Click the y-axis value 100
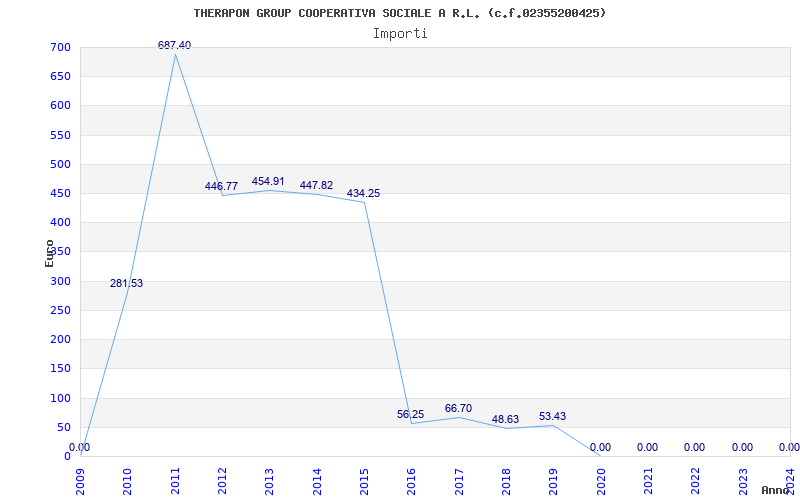The height and width of the screenshot is (500, 800). point(61,398)
